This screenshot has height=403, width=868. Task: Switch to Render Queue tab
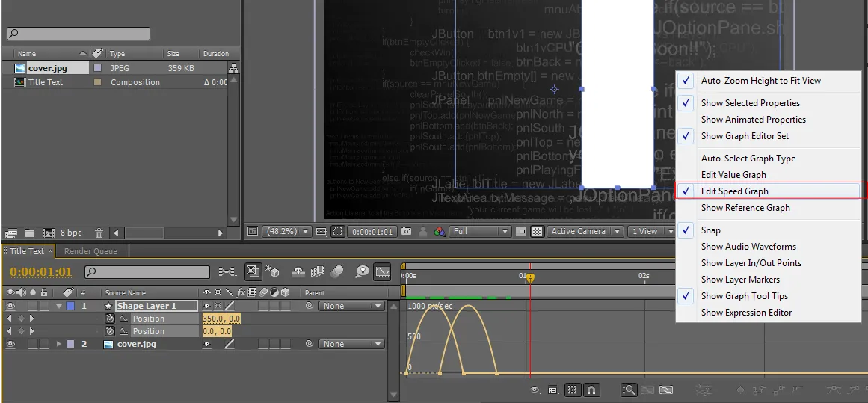(x=90, y=251)
